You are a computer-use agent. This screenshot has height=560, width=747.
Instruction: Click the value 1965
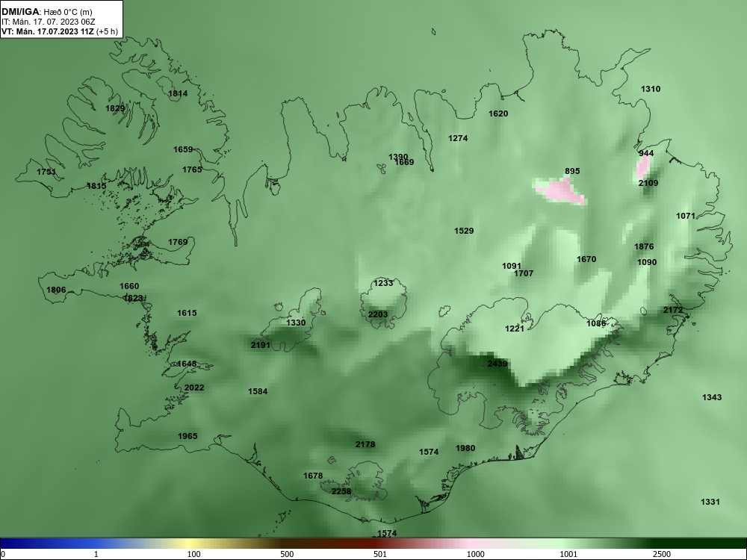point(187,436)
